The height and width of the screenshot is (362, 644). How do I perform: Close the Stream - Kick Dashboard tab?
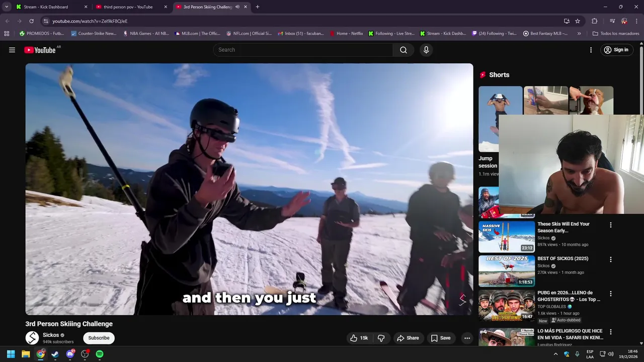(86, 7)
